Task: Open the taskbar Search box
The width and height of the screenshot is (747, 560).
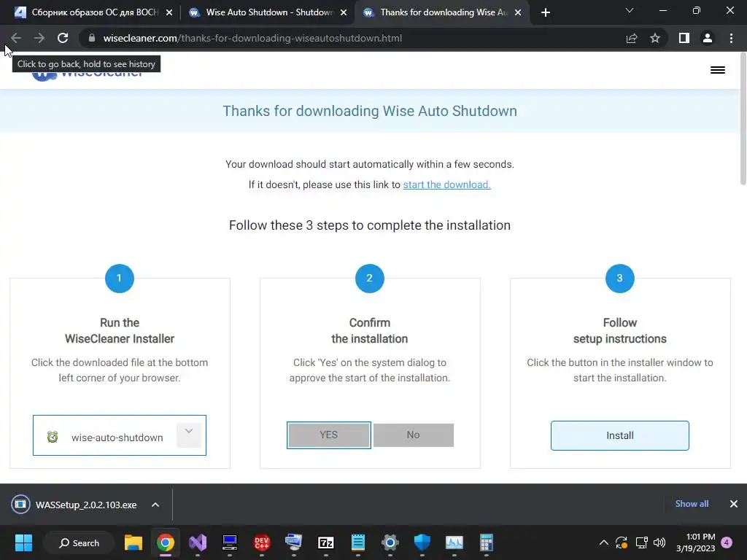Action: [79, 542]
